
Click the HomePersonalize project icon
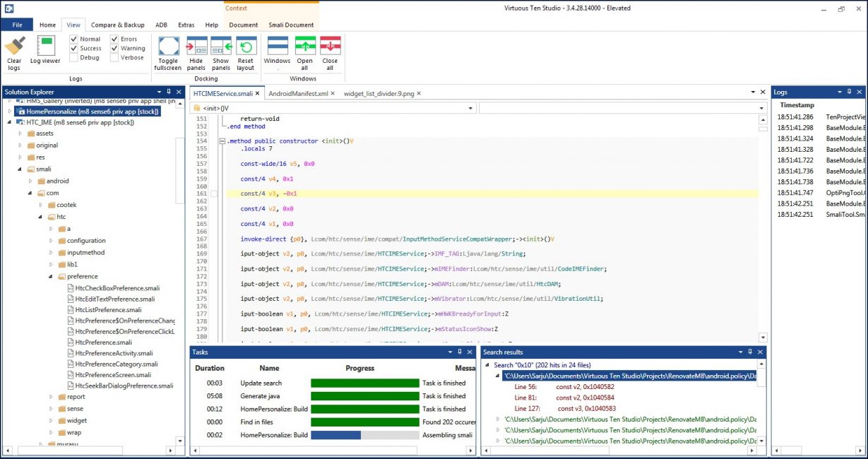pyautogui.click(x=21, y=112)
